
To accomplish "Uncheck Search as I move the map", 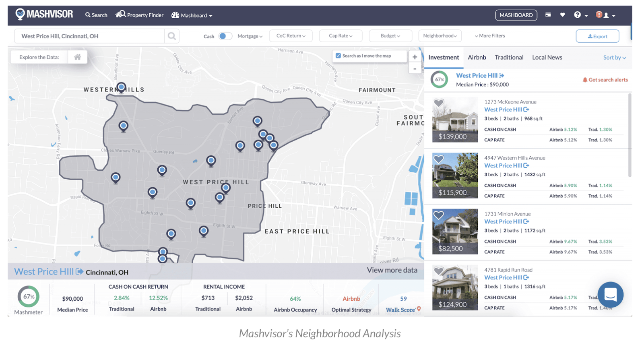I will click(339, 56).
